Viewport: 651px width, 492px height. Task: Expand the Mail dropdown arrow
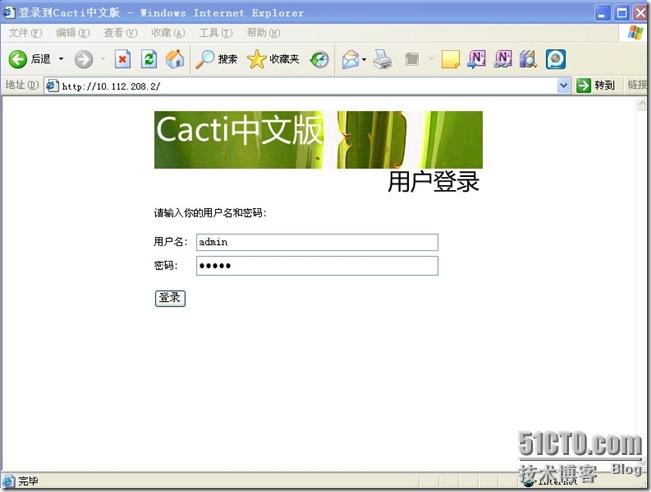(364, 59)
